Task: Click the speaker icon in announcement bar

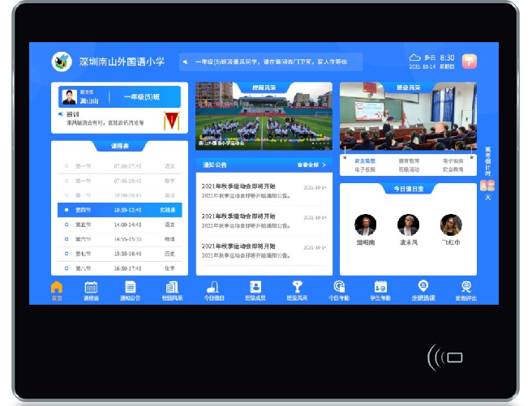Action: point(185,62)
